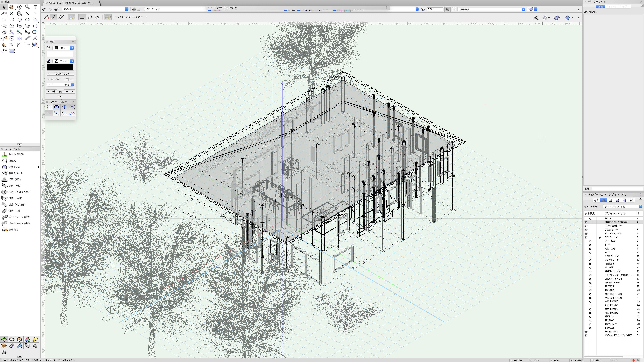The image size is (644, 362).
Task: Toggle visibility of 敷地線・方位 layer
Action: (x=586, y=332)
